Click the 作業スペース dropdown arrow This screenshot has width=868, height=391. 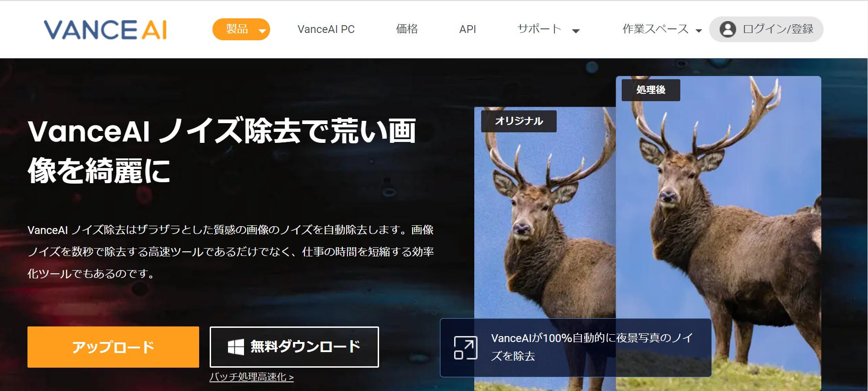699,31
